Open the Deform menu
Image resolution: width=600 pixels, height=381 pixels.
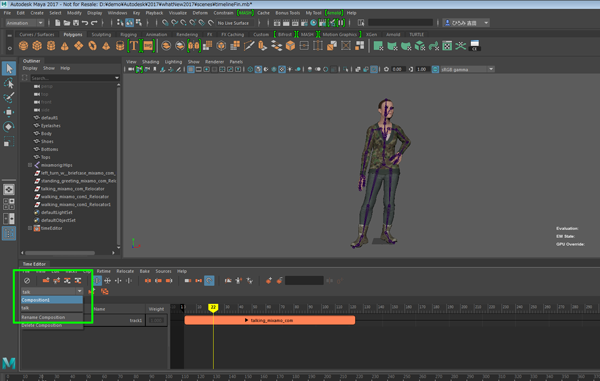tap(200, 13)
